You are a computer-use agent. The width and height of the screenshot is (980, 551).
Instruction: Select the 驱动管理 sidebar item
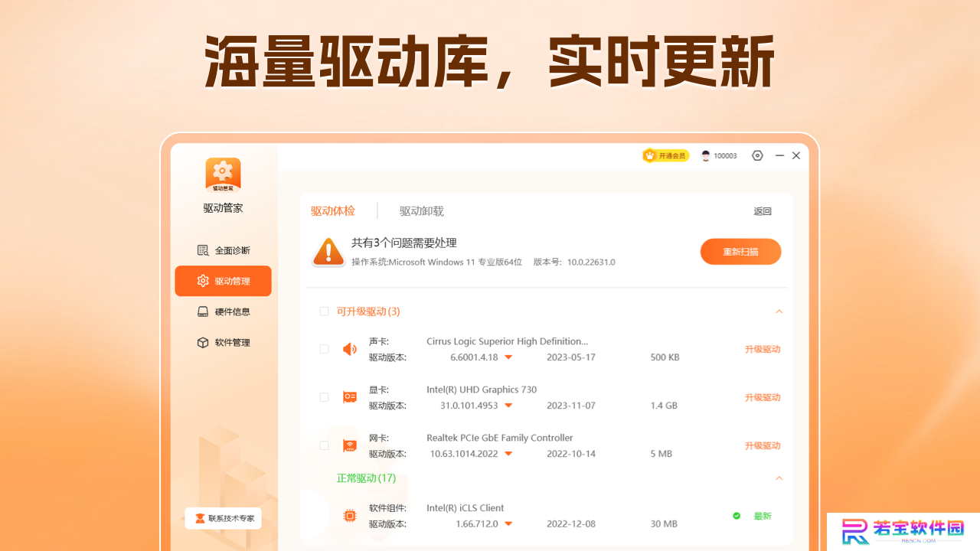click(223, 281)
